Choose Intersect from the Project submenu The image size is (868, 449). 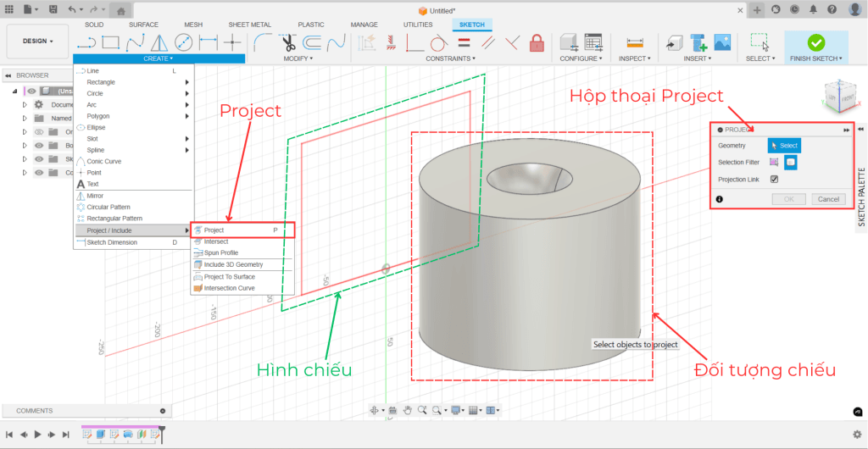pyautogui.click(x=216, y=241)
